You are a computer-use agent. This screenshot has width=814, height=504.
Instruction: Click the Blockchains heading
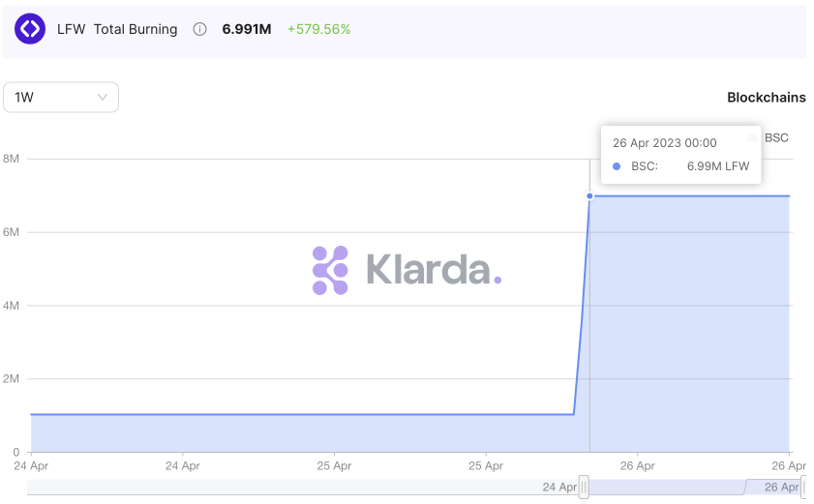pos(767,97)
